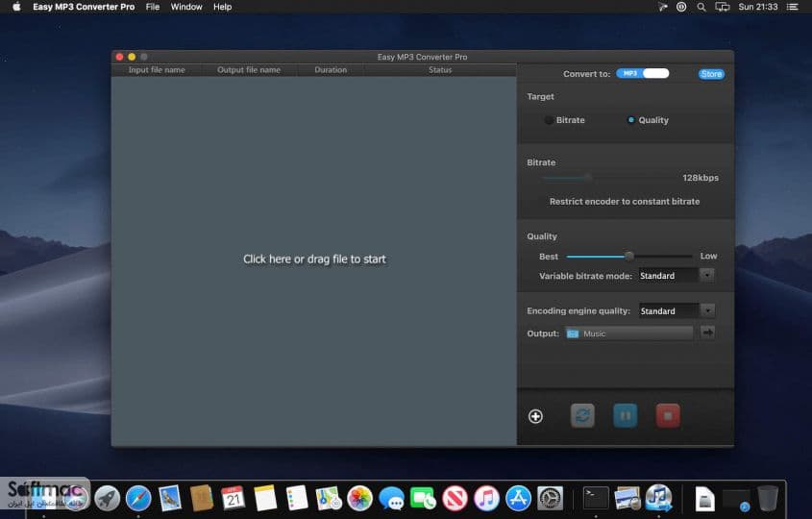Pause conversion with the blue pause button
The image size is (812, 519).
(625, 415)
